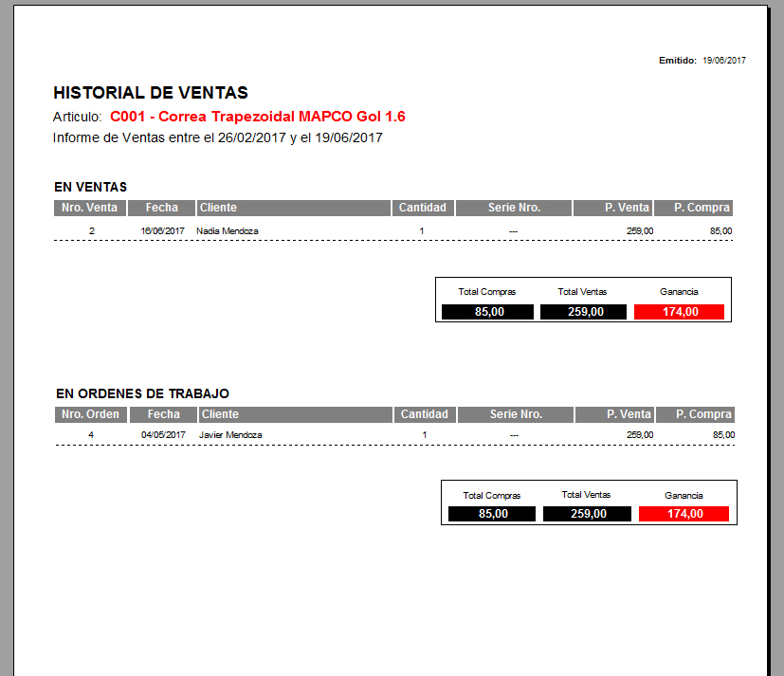Click Cliente header in EN VENTAS table
This screenshot has width=784, height=676.
click(x=294, y=208)
